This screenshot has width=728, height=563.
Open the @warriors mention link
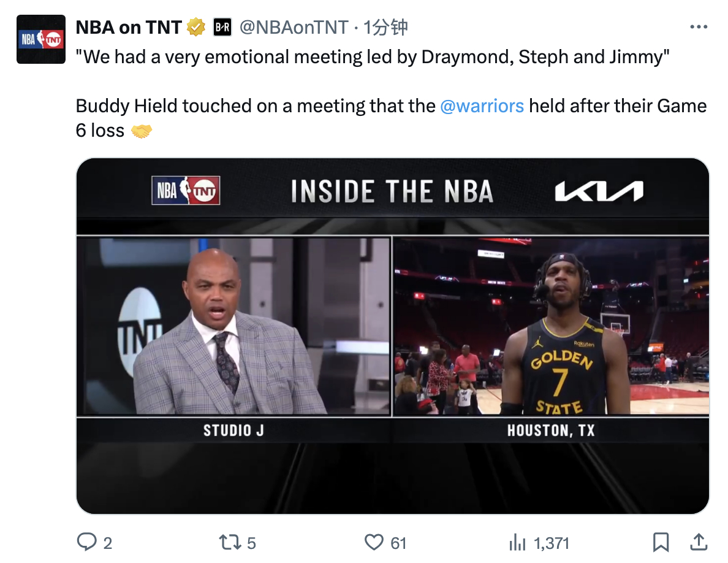point(482,106)
